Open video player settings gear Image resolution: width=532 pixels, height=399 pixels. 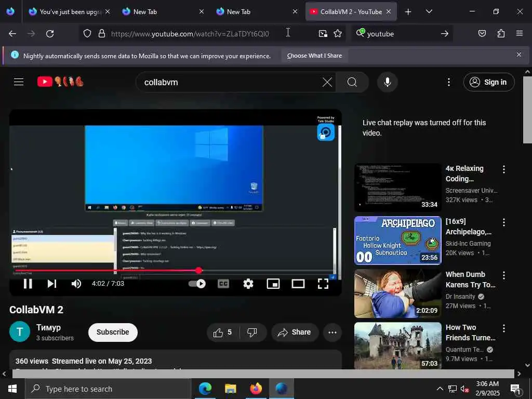[248, 284]
